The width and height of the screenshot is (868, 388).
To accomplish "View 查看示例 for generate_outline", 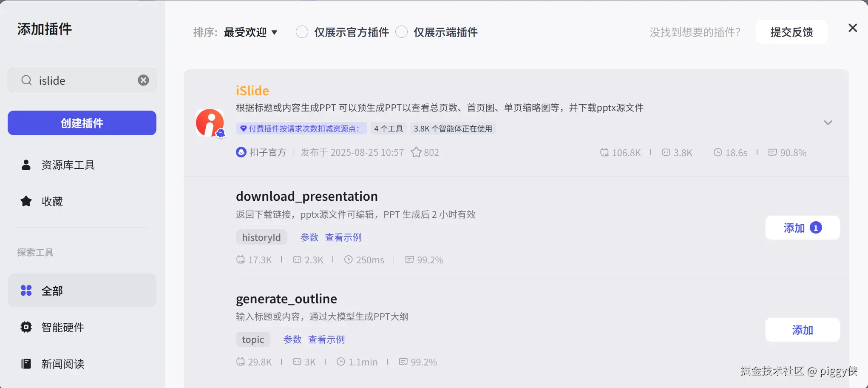I will 326,339.
